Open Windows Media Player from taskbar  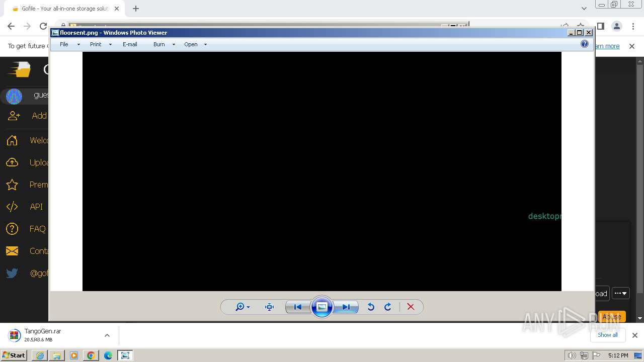(74, 355)
